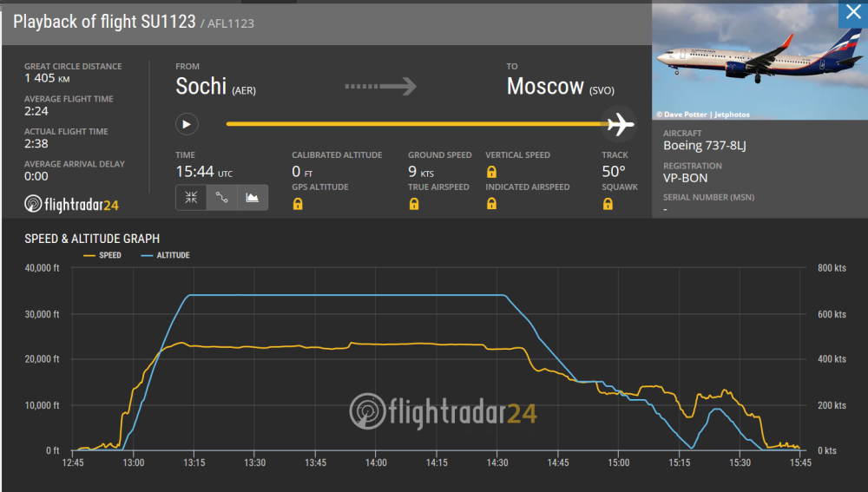The width and height of the screenshot is (868, 492).
Task: Click the VP-BON registration value
Action: point(686,178)
